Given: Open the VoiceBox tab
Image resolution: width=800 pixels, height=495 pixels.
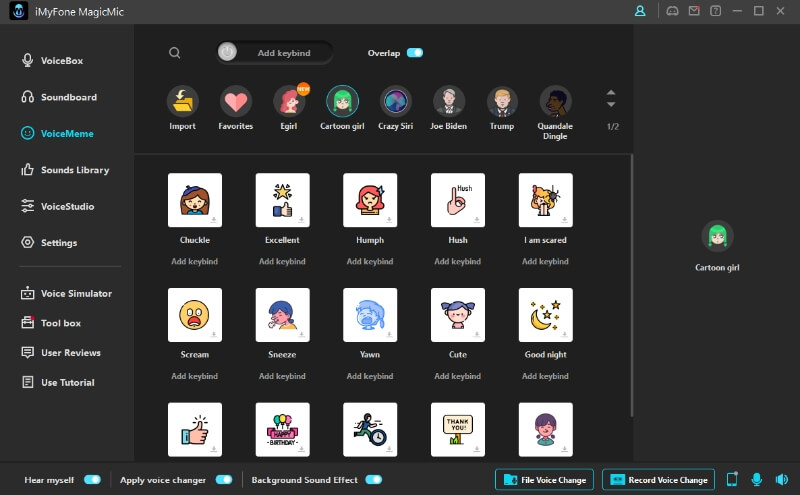Looking at the screenshot, I should (x=52, y=60).
